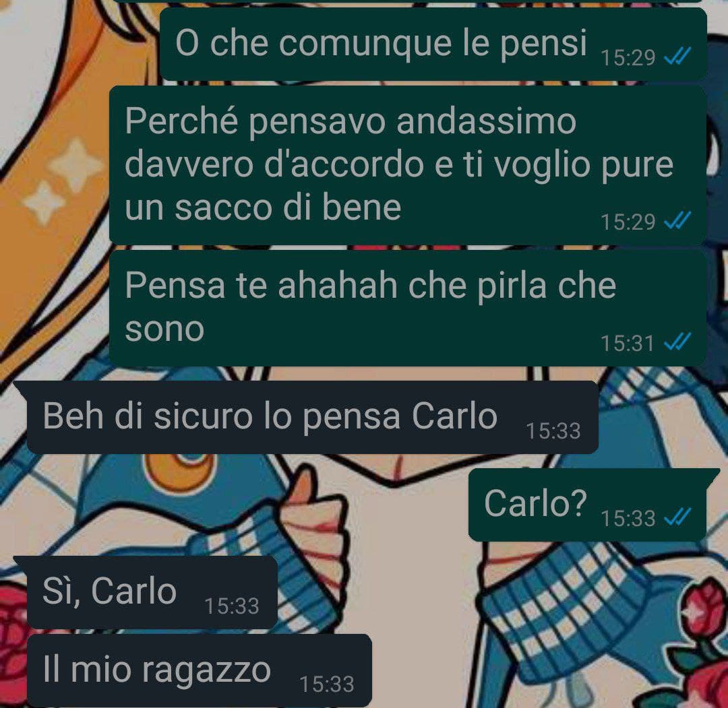This screenshot has width=728, height=708.
Task: Tap the 15:29 timestamp under 'un sacco di bene'
Action: pyautogui.click(x=628, y=222)
